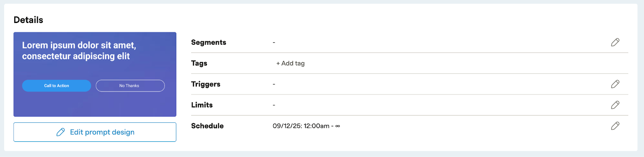Select the Triggers row label
The width and height of the screenshot is (644, 157).
pos(206,84)
